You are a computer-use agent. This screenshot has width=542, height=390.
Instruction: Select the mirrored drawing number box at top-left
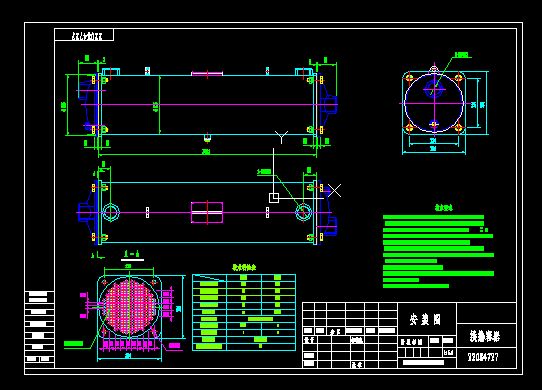84,35
